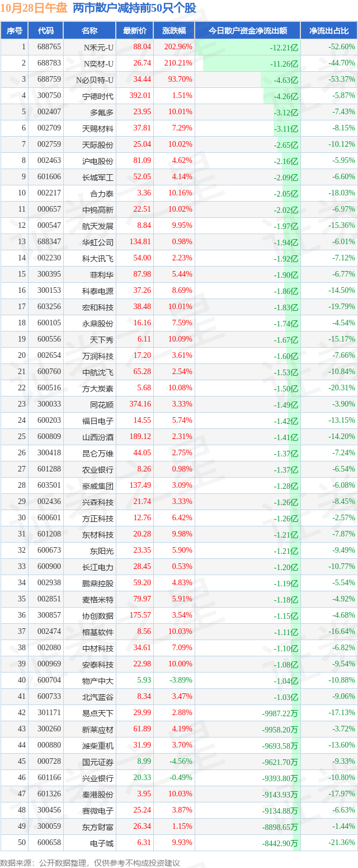Select stock name 同花顺

tap(102, 404)
